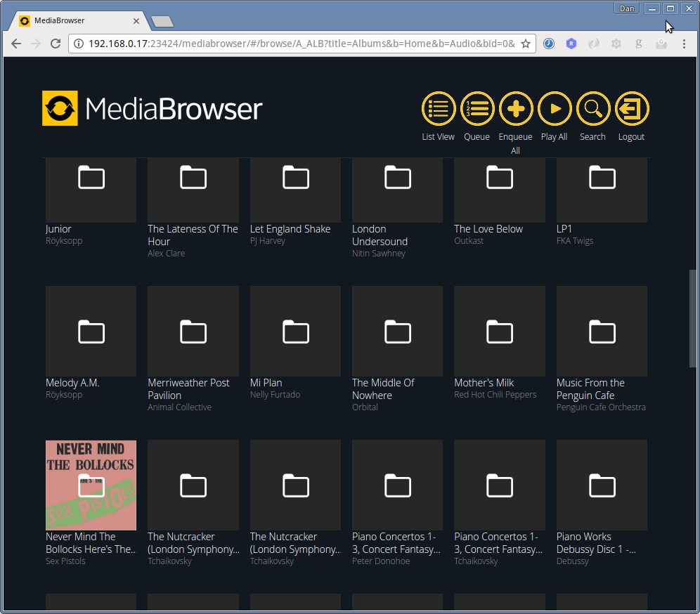Open a new tab
The image size is (700, 614).
click(162, 21)
